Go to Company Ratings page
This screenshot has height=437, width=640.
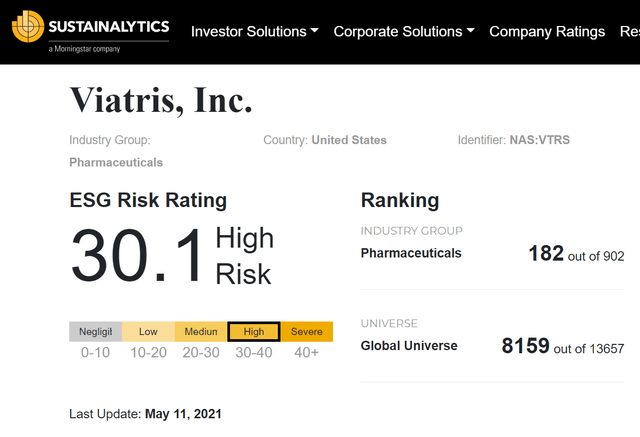point(547,31)
